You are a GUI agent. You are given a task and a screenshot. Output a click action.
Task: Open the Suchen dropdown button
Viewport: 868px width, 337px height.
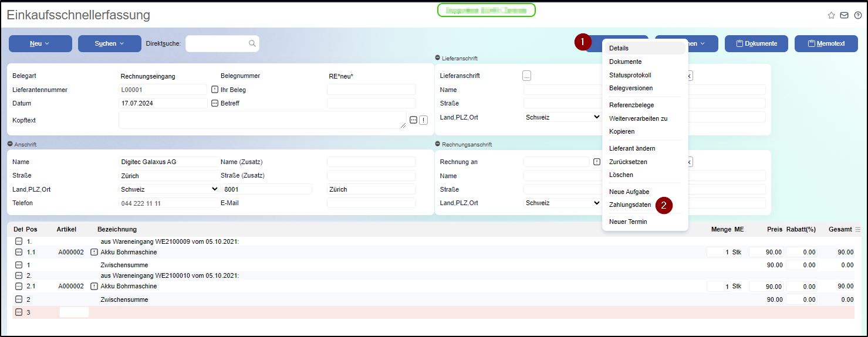click(110, 43)
